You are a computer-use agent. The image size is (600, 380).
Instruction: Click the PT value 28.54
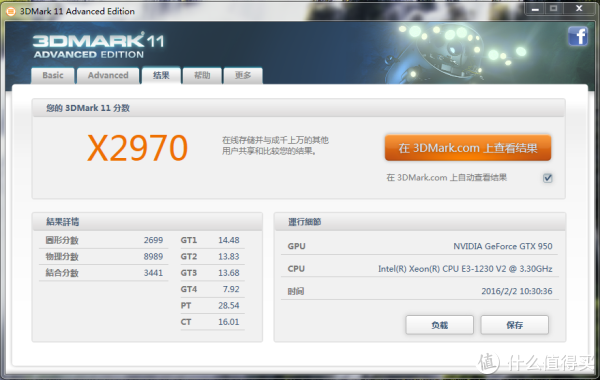pyautogui.click(x=229, y=305)
